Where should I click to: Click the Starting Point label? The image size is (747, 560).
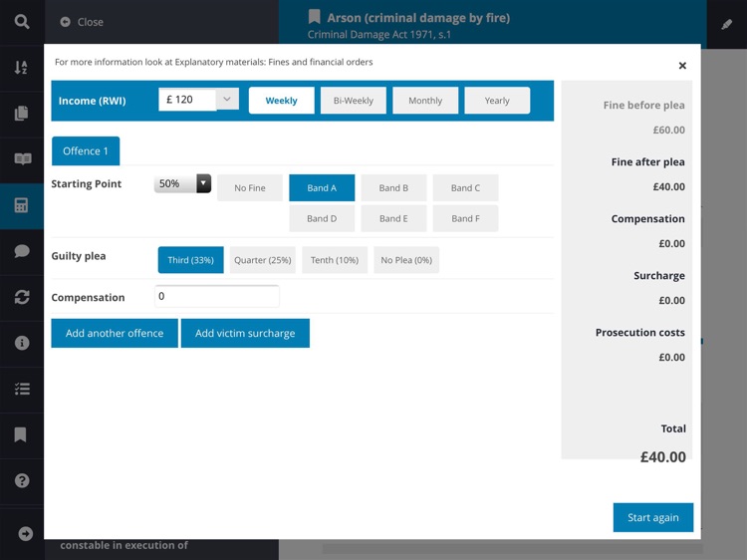tap(87, 184)
